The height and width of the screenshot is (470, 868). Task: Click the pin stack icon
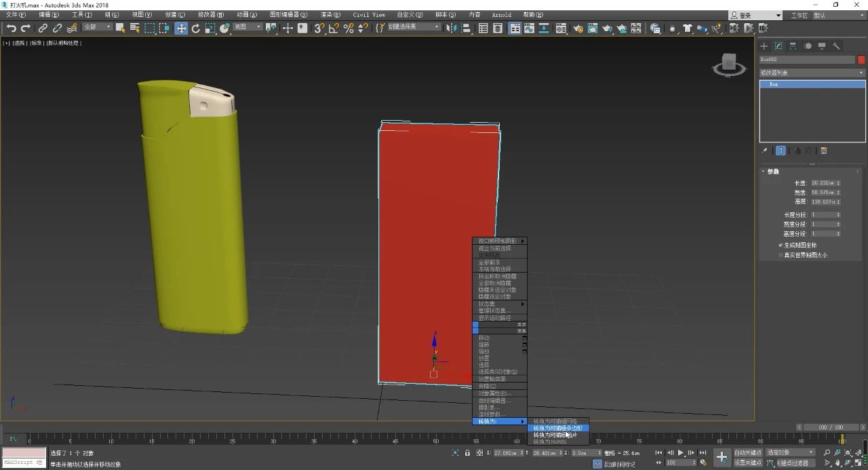(x=765, y=151)
